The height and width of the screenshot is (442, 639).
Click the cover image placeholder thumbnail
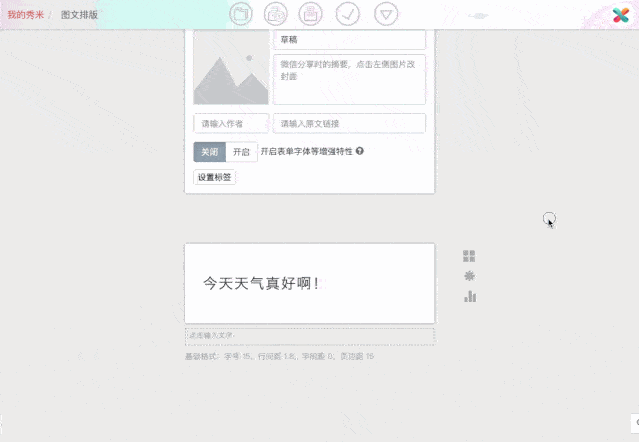(231, 67)
